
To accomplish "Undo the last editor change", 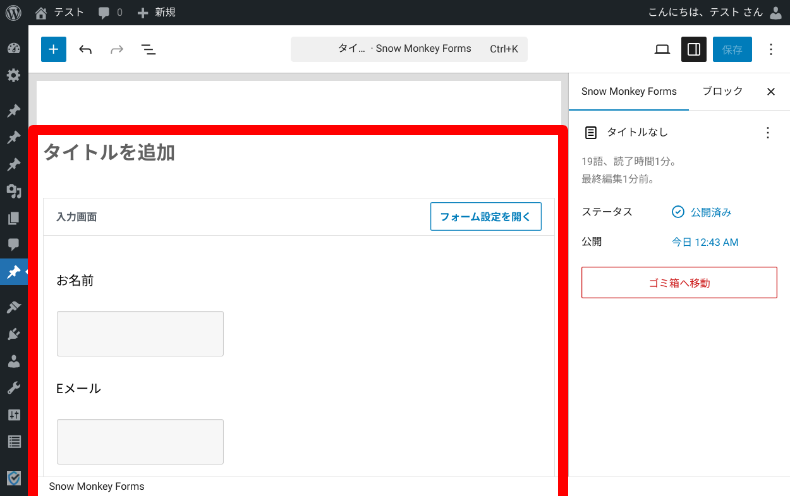I will click(85, 49).
